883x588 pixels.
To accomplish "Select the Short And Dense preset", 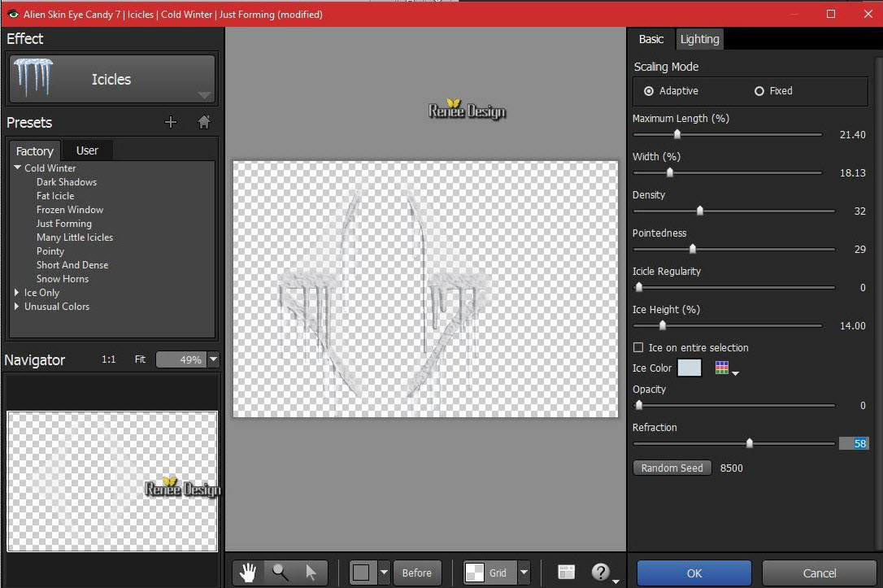I will tap(72, 264).
